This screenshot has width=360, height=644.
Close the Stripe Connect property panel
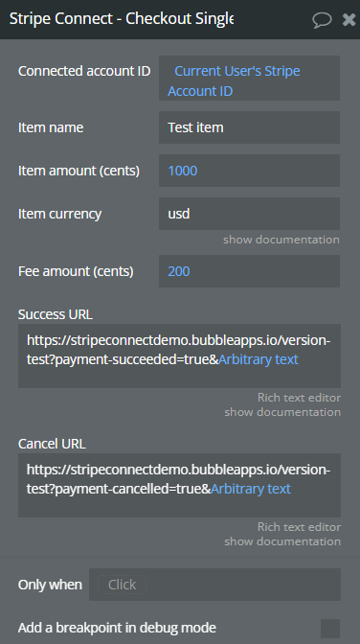coord(349,19)
